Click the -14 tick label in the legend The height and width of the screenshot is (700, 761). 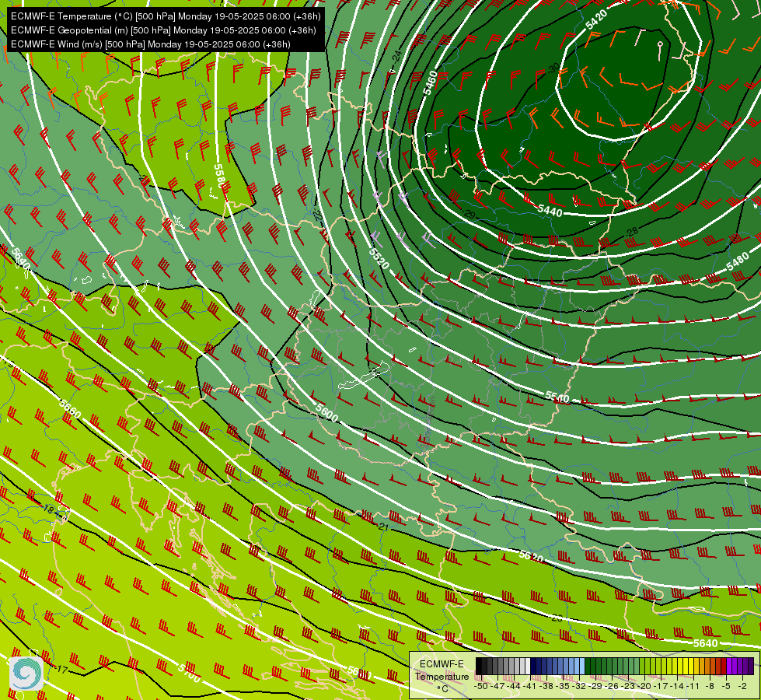tap(677, 686)
